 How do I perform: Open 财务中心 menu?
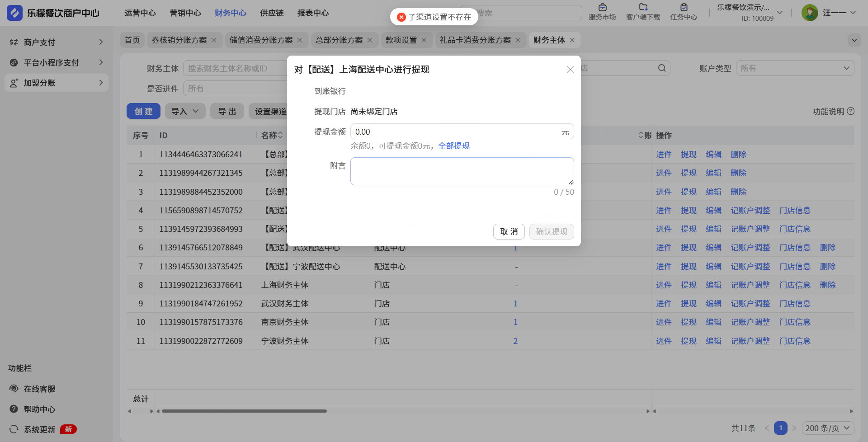231,13
